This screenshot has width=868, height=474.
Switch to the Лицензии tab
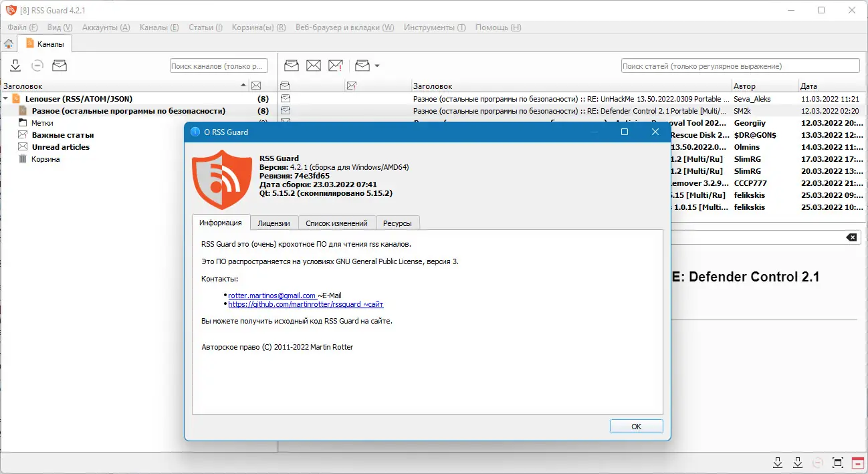click(274, 223)
